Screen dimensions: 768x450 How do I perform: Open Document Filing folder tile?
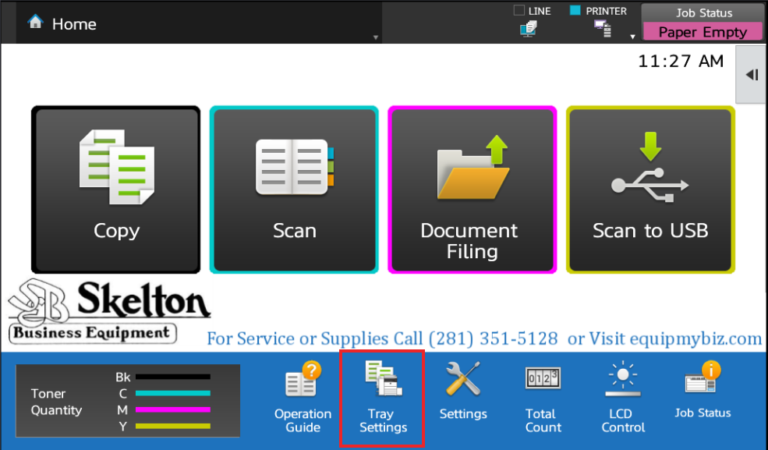click(x=472, y=190)
